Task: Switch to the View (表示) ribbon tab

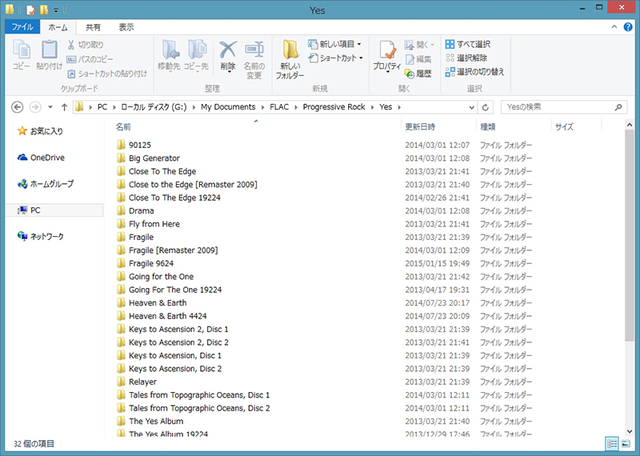Action: [126, 28]
